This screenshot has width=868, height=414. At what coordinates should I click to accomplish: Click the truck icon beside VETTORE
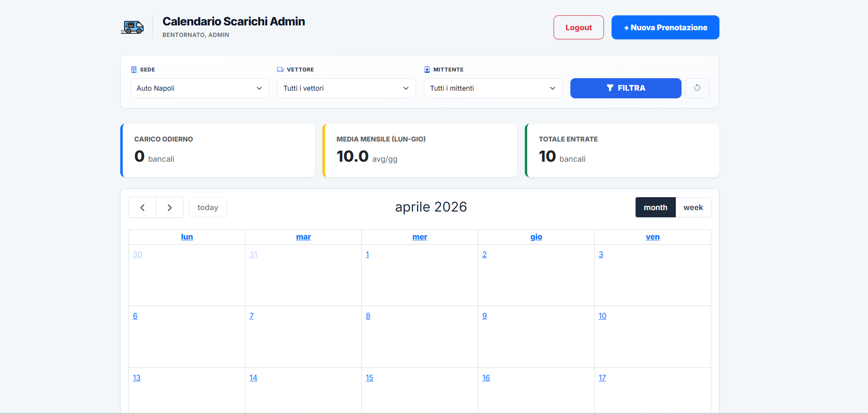pos(280,70)
